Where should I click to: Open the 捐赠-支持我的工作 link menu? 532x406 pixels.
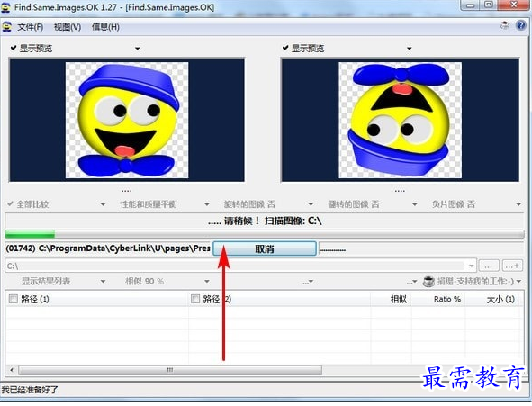479,281
